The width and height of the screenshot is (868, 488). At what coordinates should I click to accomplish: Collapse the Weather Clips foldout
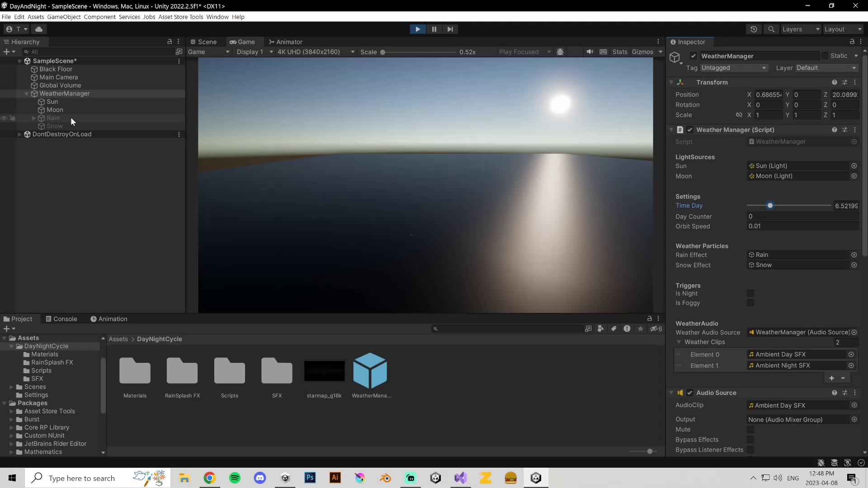coord(679,342)
